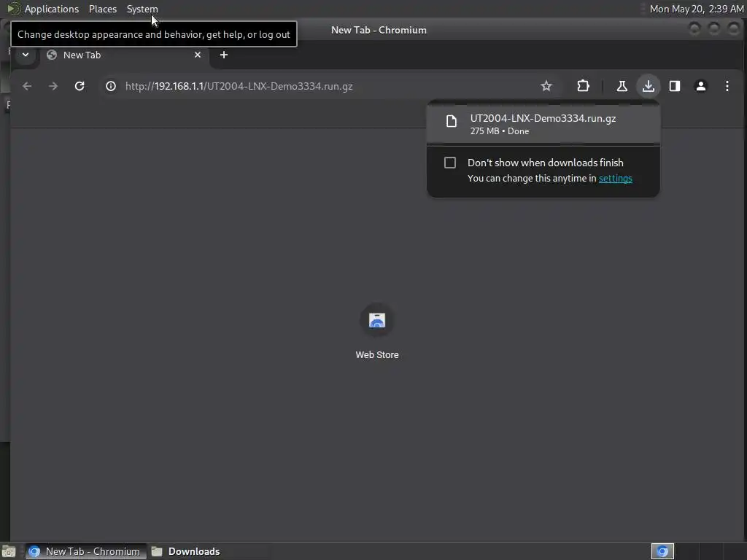Expand the tab search dropdown chevron

26,55
